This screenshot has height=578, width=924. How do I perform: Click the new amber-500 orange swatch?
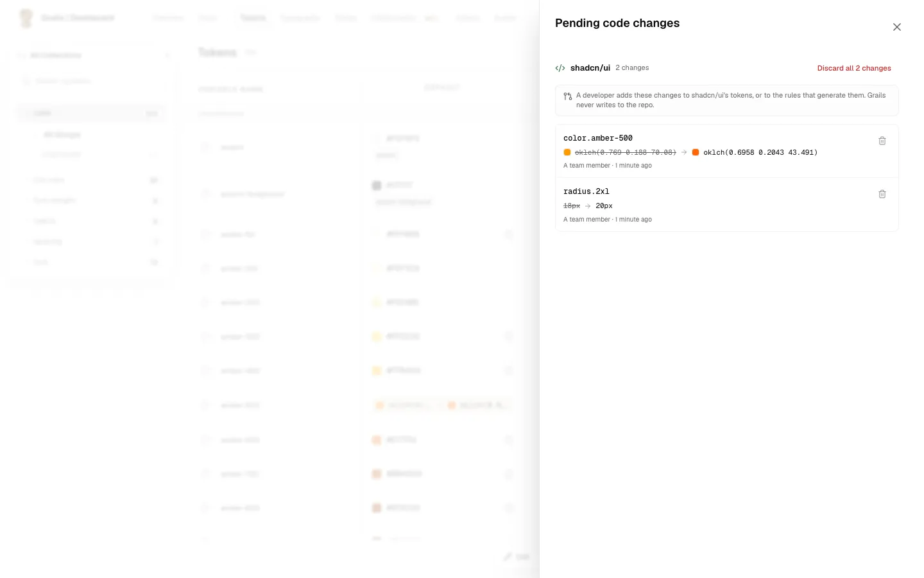click(x=696, y=152)
